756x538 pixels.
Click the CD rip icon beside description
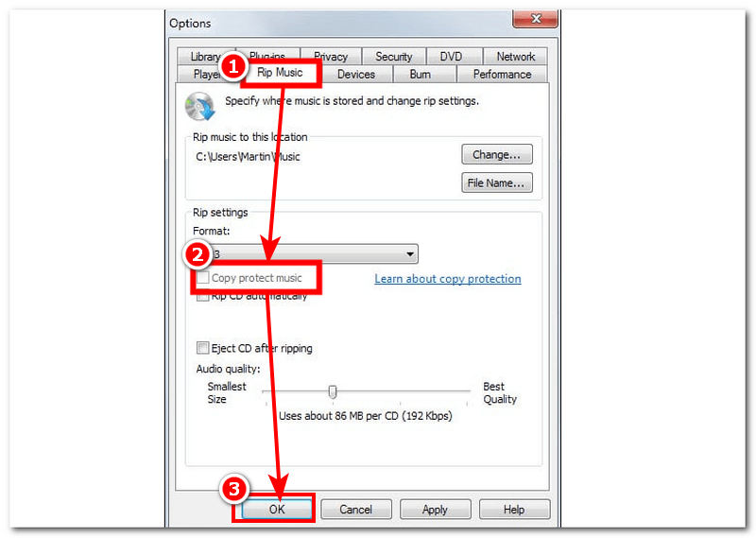[199, 106]
